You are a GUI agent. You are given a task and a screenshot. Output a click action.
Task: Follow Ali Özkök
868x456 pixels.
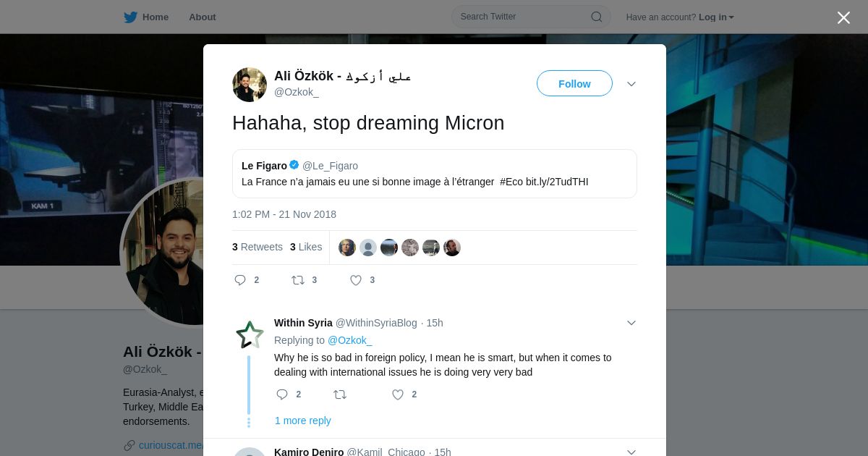(x=574, y=84)
